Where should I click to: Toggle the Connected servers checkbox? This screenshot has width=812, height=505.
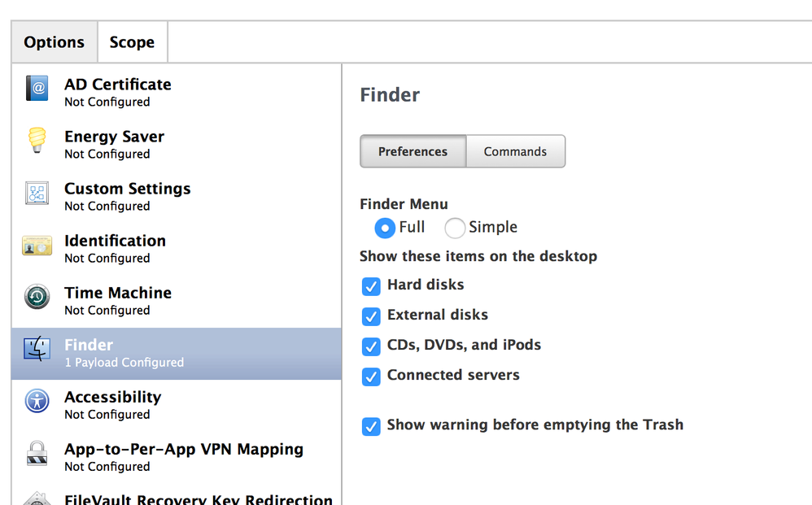click(371, 377)
